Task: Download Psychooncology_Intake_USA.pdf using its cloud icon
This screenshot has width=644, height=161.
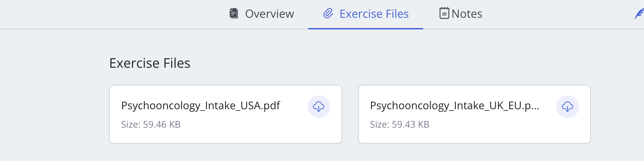Action: coord(318,106)
